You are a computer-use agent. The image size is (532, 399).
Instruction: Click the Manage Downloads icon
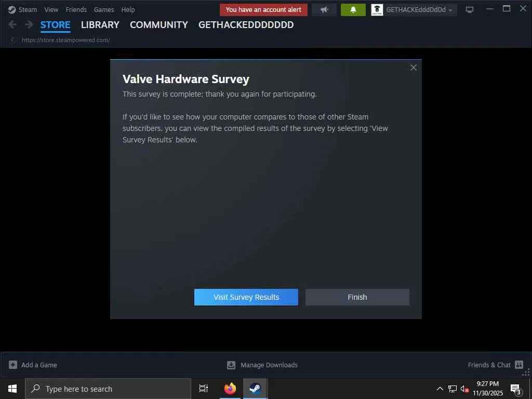pyautogui.click(x=231, y=365)
